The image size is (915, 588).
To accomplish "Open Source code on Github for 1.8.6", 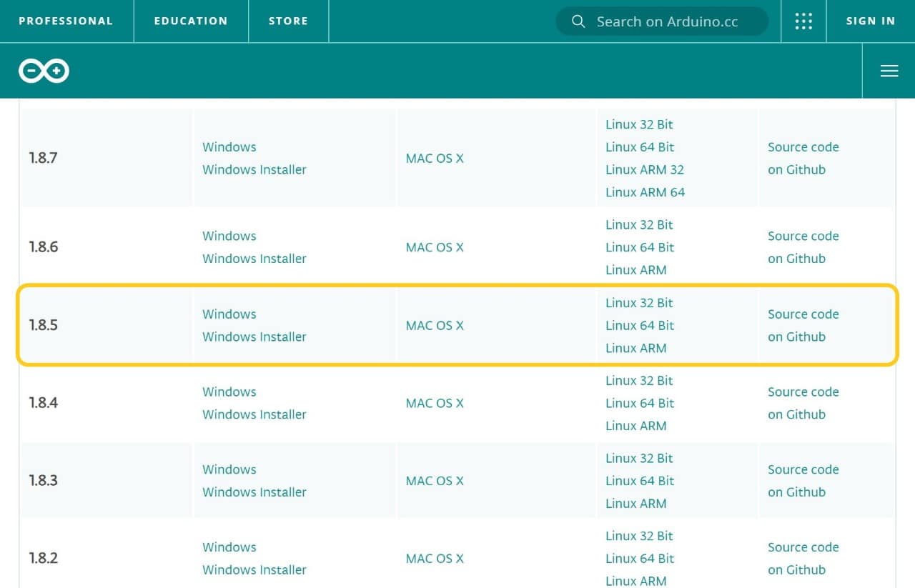I will (x=803, y=247).
